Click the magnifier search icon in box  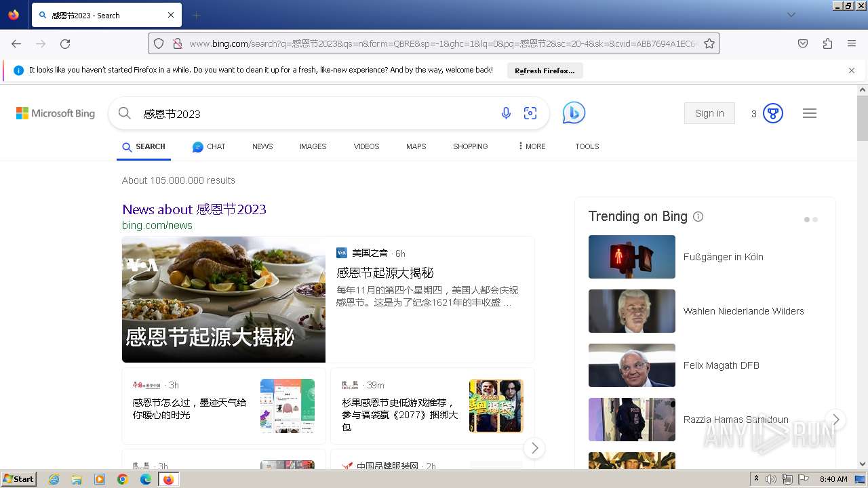(x=125, y=113)
